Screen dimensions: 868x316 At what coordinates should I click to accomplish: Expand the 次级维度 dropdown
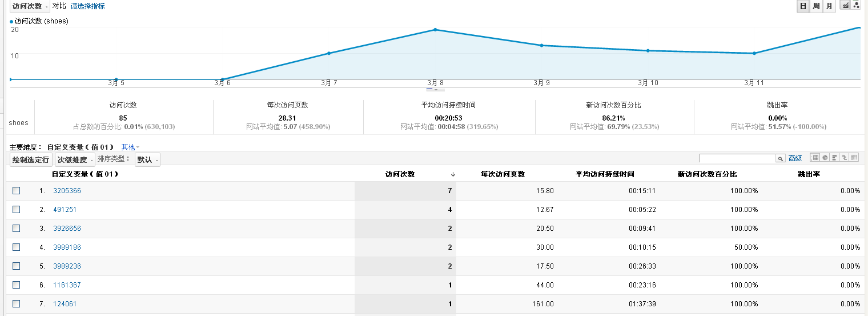(75, 160)
